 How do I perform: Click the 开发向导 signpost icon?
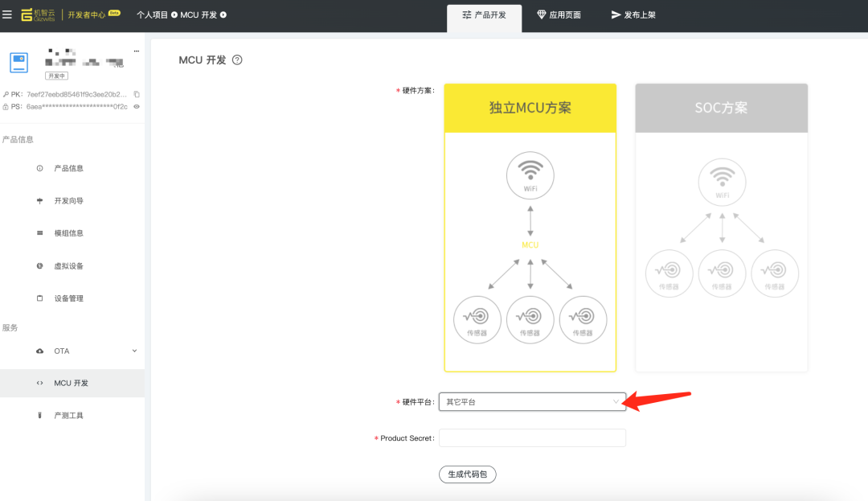40,201
